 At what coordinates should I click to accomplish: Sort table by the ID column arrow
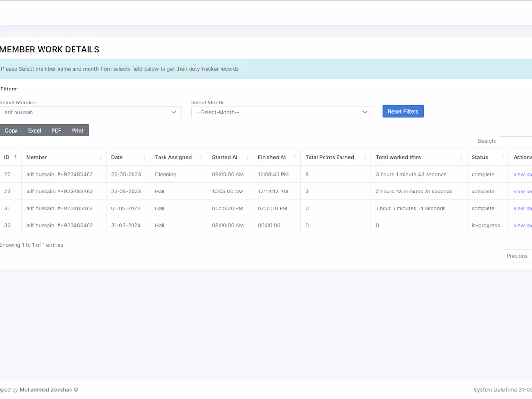pos(15,156)
